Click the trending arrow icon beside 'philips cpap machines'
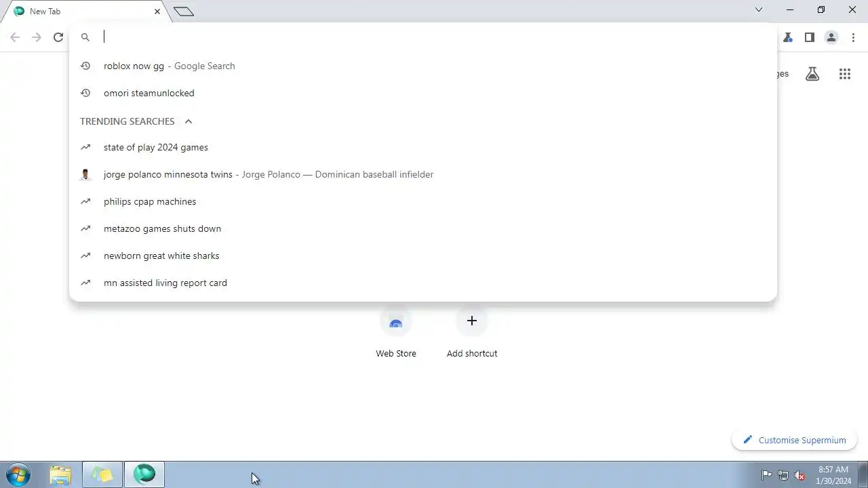This screenshot has width=868, height=488. click(x=85, y=201)
